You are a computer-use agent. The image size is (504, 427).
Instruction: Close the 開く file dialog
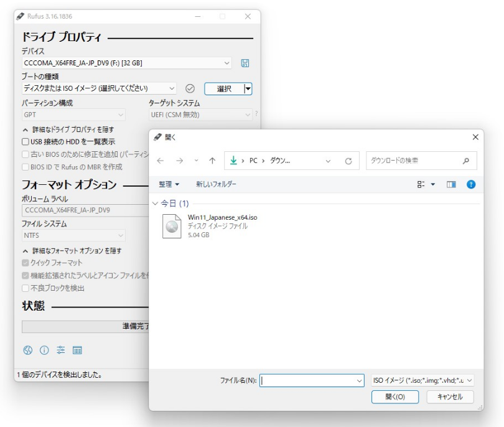point(475,138)
